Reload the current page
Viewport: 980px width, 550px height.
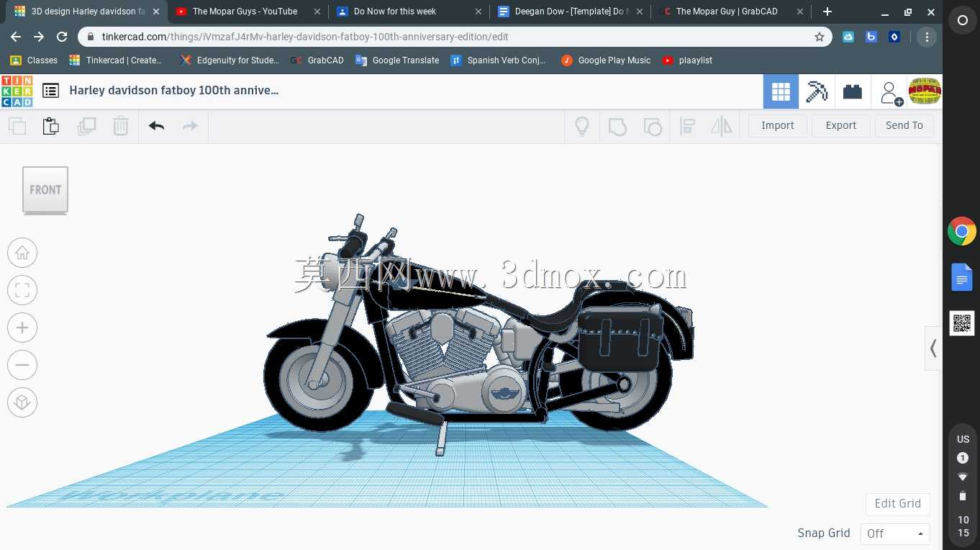[x=62, y=37]
